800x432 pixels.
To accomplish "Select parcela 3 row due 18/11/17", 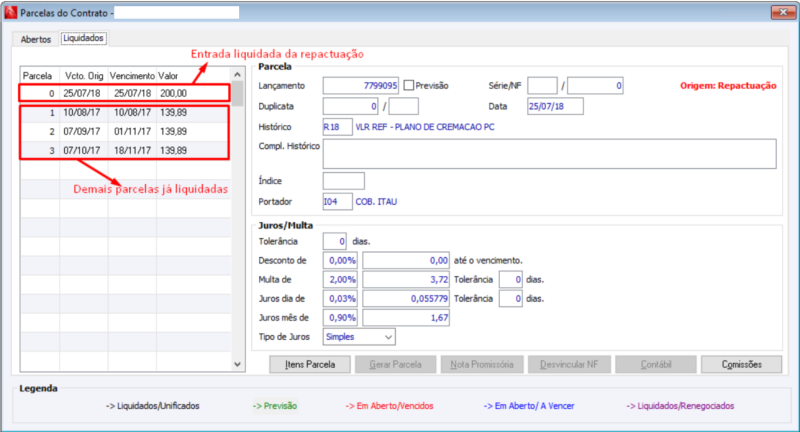I will (126, 150).
